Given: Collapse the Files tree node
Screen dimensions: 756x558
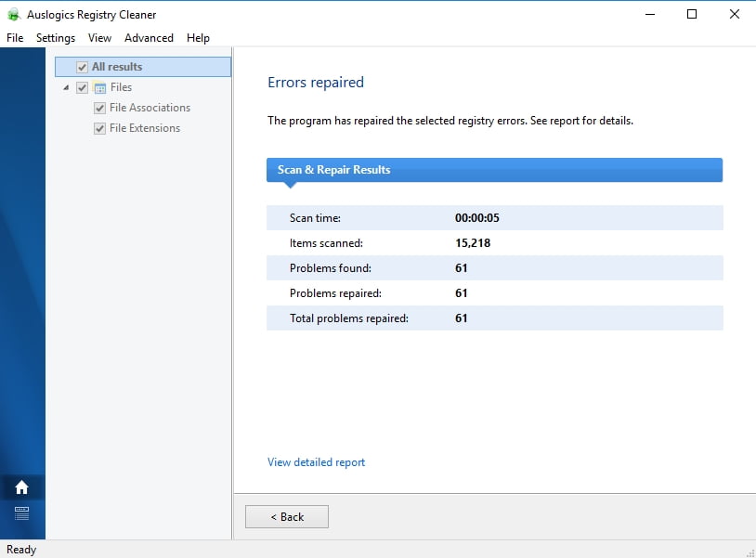Looking at the screenshot, I should click(65, 86).
